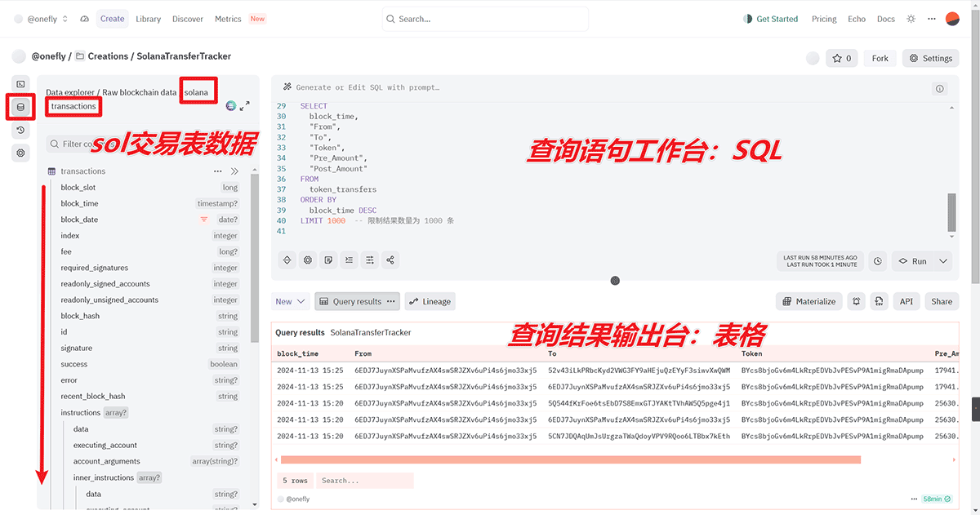Image resolution: width=980 pixels, height=515 pixels.
Task: Open the console icon at sidebar top
Action: coord(20,83)
